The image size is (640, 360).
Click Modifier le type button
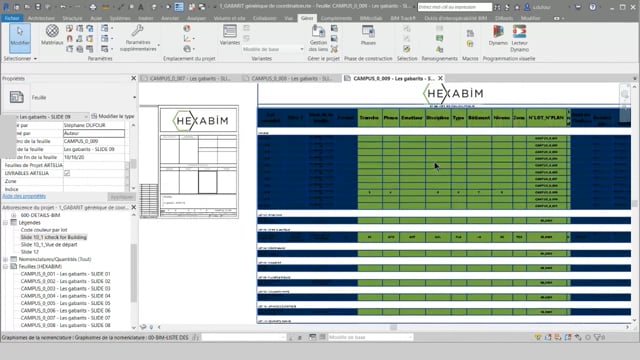pos(113,116)
